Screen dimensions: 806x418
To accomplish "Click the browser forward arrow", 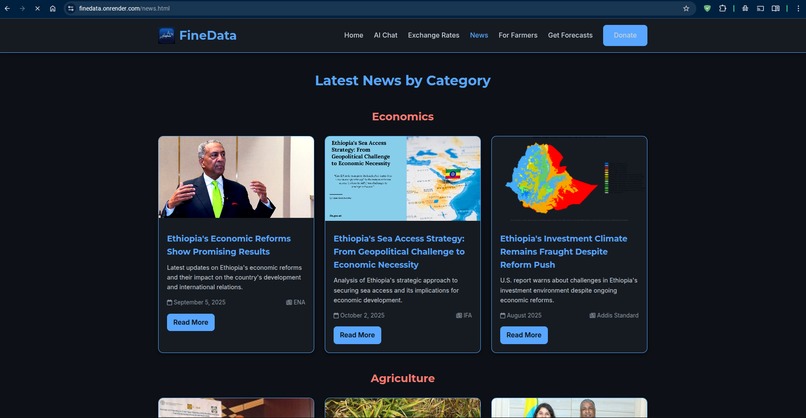I will click(22, 8).
